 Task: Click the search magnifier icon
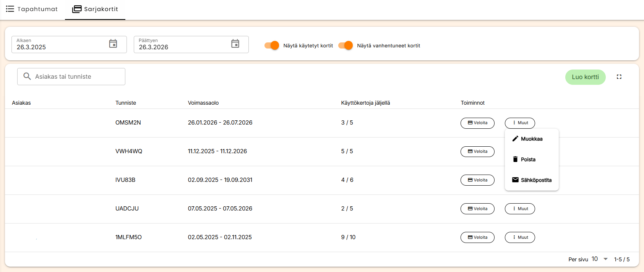(27, 76)
